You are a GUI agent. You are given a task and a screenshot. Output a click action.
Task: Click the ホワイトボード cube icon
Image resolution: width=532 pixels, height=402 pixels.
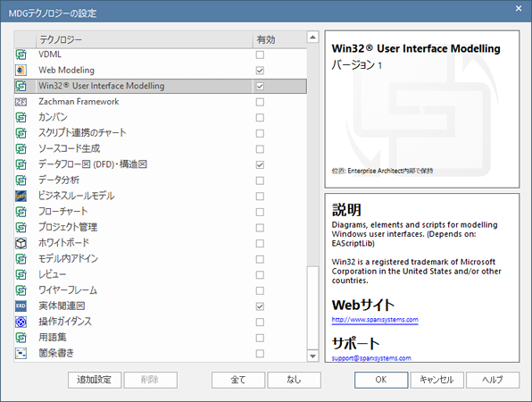pos(21,243)
